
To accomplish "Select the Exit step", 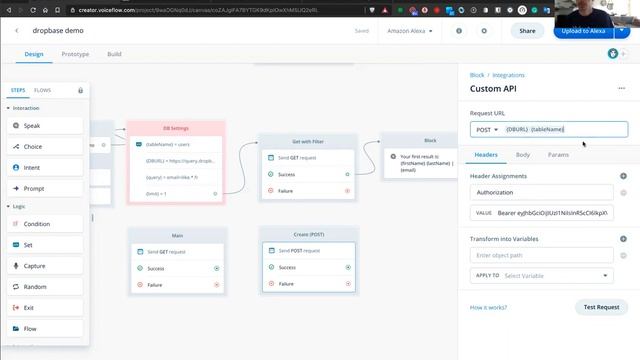I will click(45, 308).
